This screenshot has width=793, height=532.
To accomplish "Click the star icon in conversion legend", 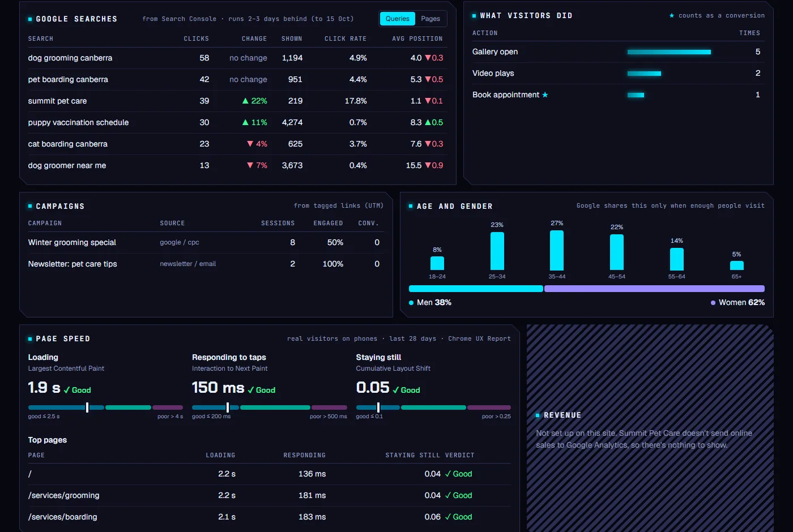I will click(672, 16).
